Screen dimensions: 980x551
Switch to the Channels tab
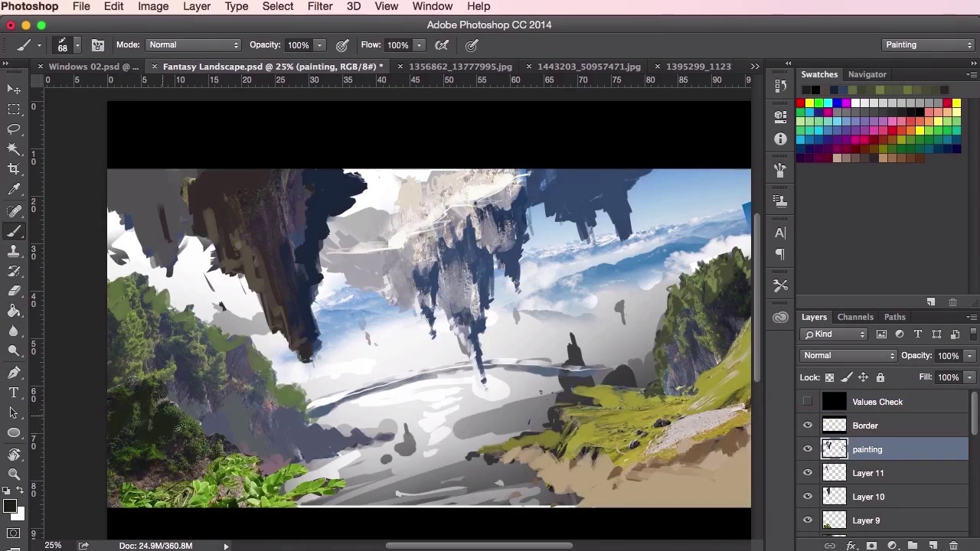pyautogui.click(x=855, y=317)
